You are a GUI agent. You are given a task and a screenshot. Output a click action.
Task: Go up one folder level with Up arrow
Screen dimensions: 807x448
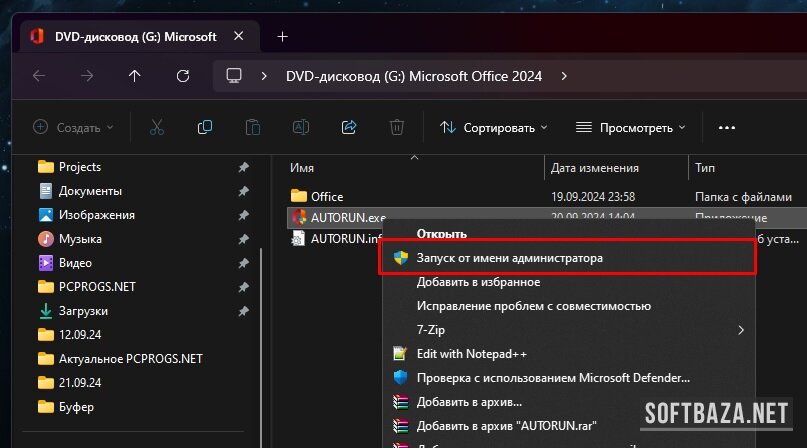pyautogui.click(x=135, y=76)
